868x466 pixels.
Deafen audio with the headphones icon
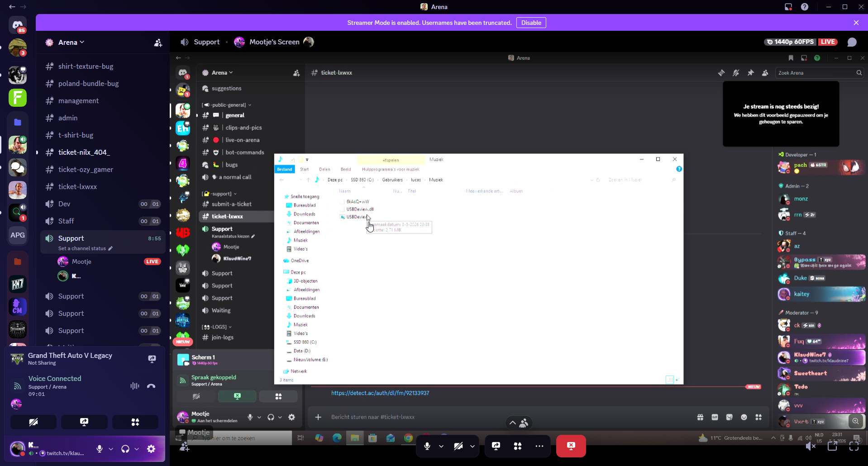pos(125,449)
